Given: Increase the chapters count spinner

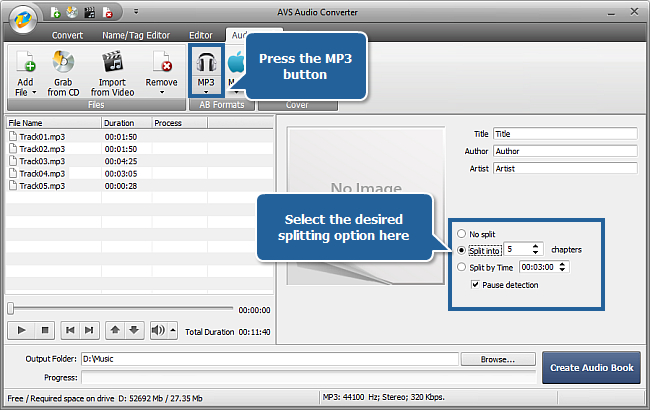Looking at the screenshot, I should tap(536, 246).
